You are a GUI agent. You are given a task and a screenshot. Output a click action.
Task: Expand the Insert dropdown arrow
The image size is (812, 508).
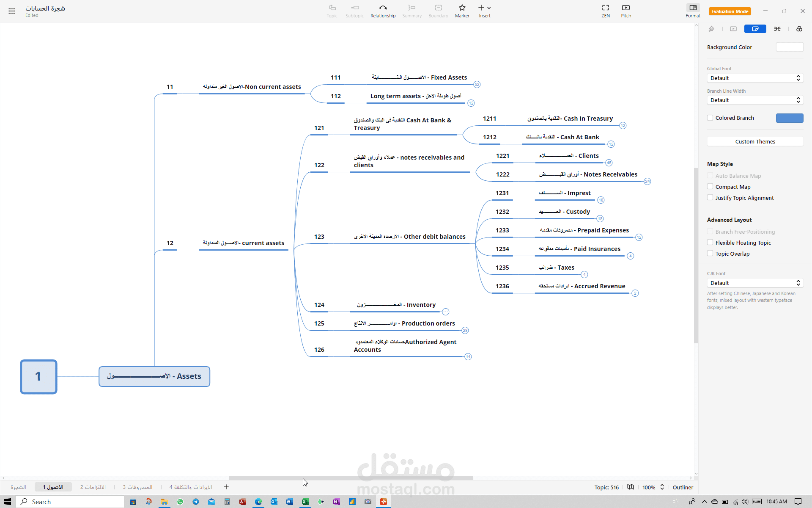pyautogui.click(x=489, y=8)
